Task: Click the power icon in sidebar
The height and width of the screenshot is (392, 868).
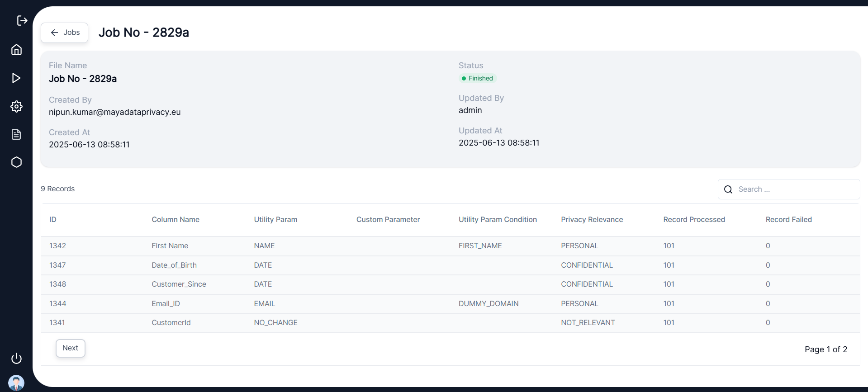Action: tap(16, 359)
